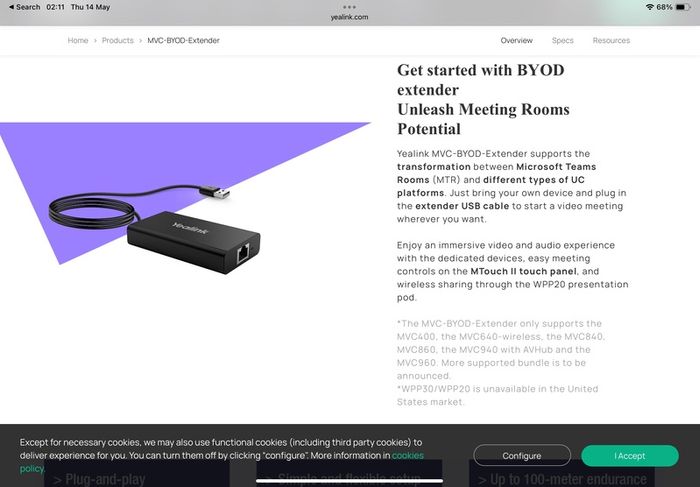The image size is (700, 487).
Task: Tap the Search back arrow in the status bar
Action: pyautogui.click(x=24, y=7)
